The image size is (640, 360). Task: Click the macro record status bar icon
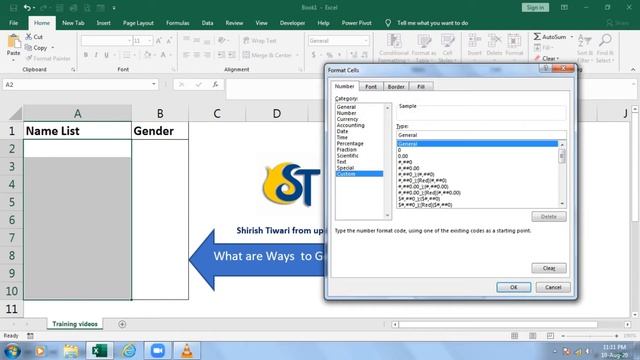30,336
